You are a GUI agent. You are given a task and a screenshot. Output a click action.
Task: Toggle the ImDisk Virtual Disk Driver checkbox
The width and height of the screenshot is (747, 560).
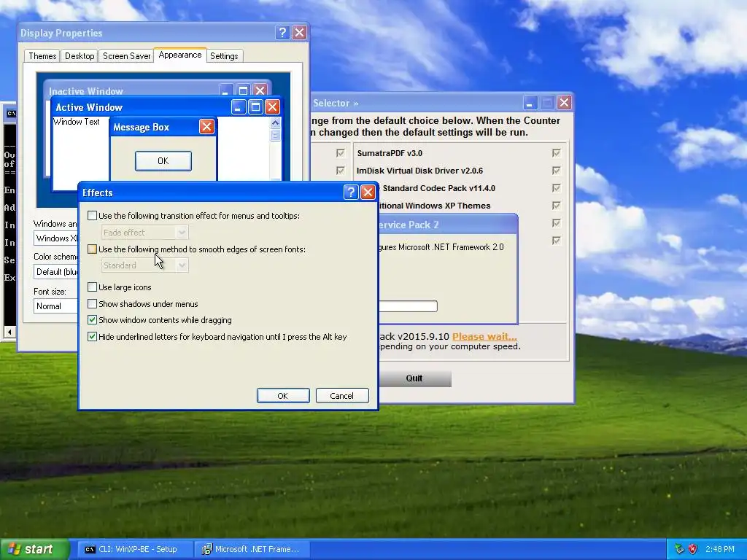556,171
